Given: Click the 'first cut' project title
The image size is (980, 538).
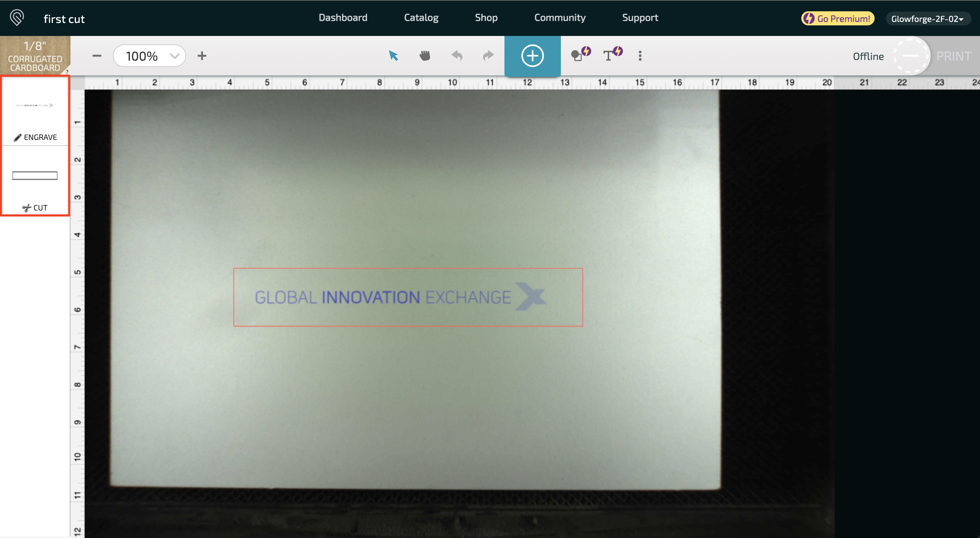Looking at the screenshot, I should click(x=64, y=19).
